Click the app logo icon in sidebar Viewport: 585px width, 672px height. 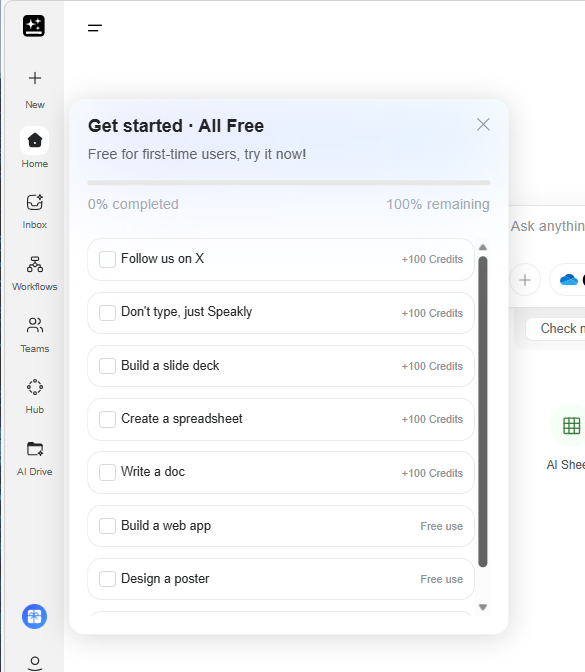click(34, 26)
